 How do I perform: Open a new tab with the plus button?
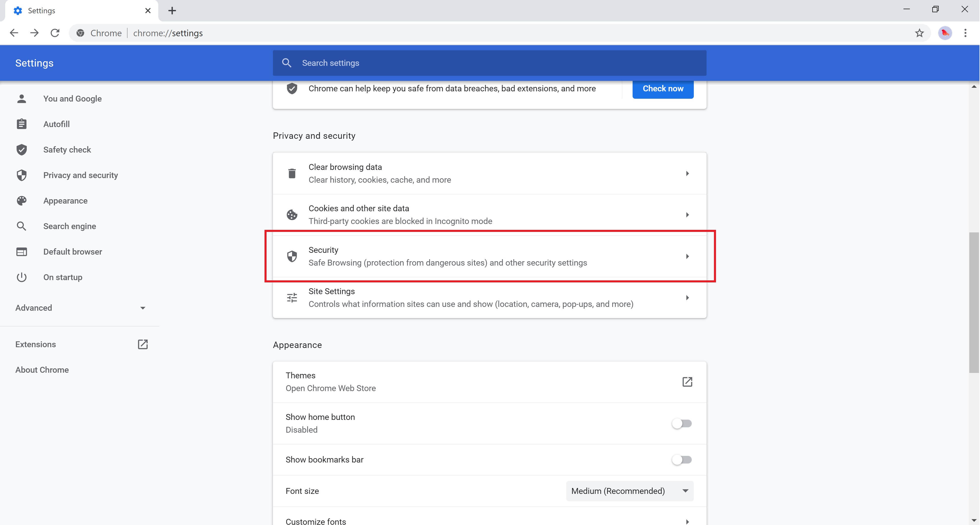click(x=172, y=11)
